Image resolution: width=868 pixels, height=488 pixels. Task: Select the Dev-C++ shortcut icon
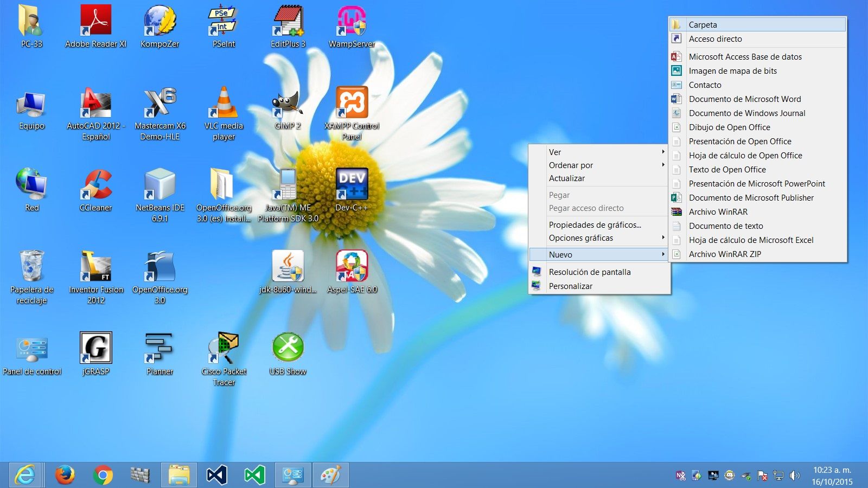pyautogui.click(x=352, y=185)
